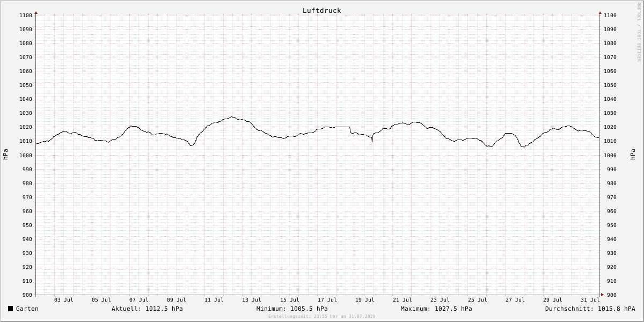Select "1090" on the right pressure axis

[x=610, y=29]
